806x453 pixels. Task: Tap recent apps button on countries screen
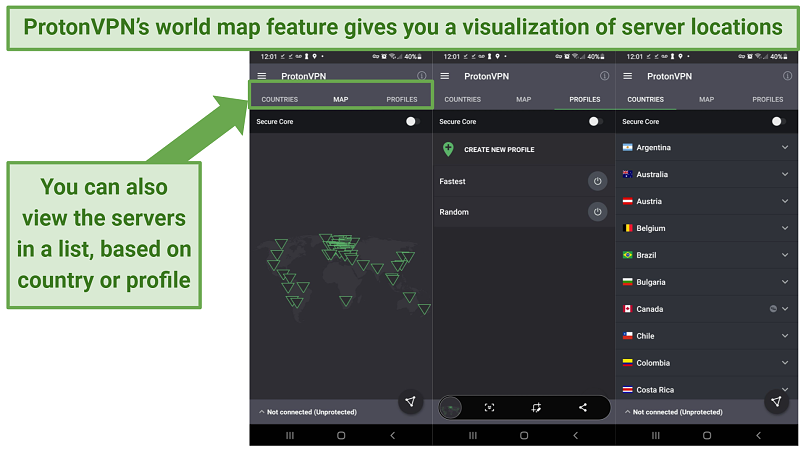click(x=656, y=436)
